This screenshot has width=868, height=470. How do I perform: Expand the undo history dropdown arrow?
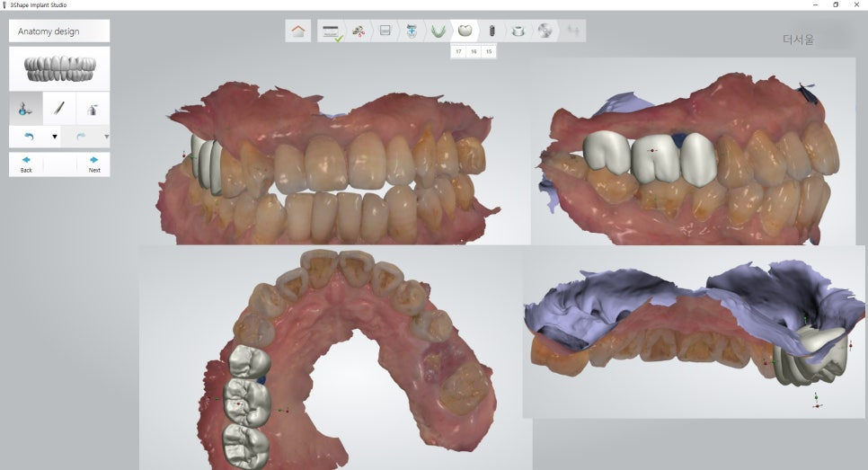pos(54,137)
